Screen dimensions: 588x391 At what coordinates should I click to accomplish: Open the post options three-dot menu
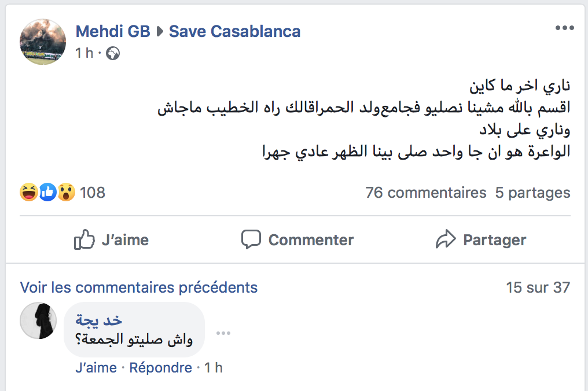pyautogui.click(x=564, y=28)
